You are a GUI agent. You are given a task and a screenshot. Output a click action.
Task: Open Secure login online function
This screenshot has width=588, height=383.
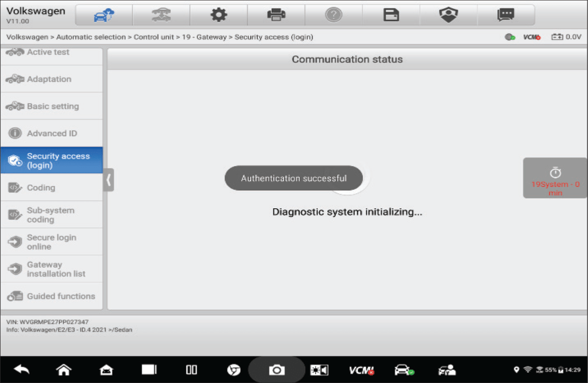[51, 242]
